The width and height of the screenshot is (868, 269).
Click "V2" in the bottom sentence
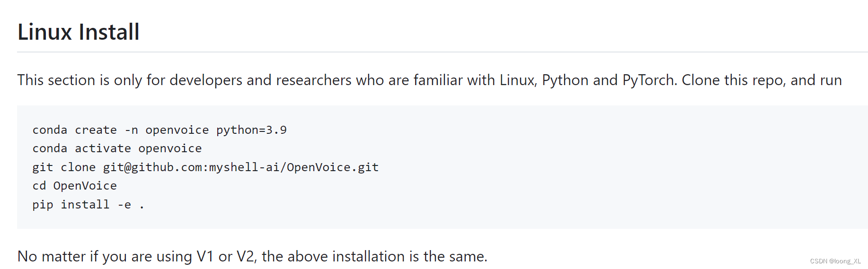[x=247, y=256]
